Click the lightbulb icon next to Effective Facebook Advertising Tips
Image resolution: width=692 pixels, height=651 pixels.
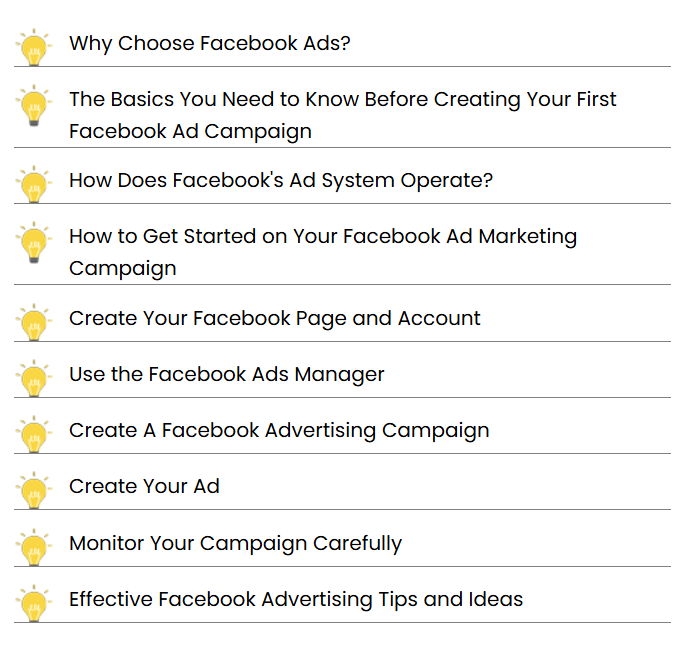[x=34, y=603]
